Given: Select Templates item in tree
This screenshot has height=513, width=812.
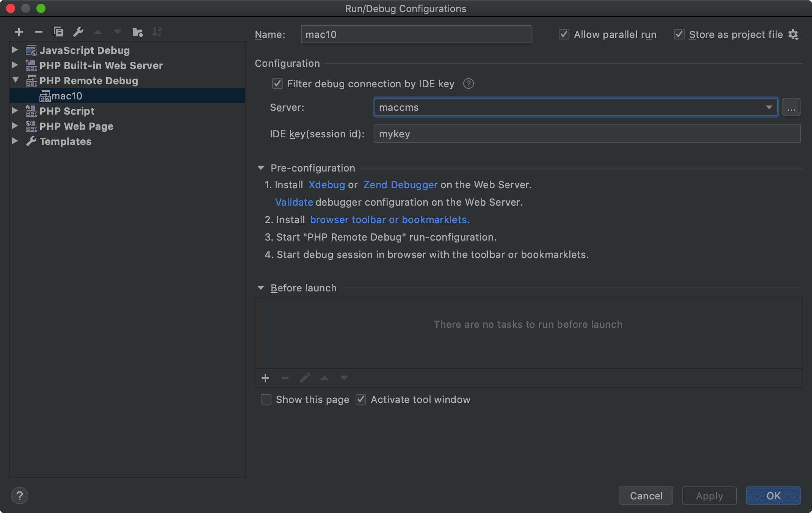Looking at the screenshot, I should [65, 142].
